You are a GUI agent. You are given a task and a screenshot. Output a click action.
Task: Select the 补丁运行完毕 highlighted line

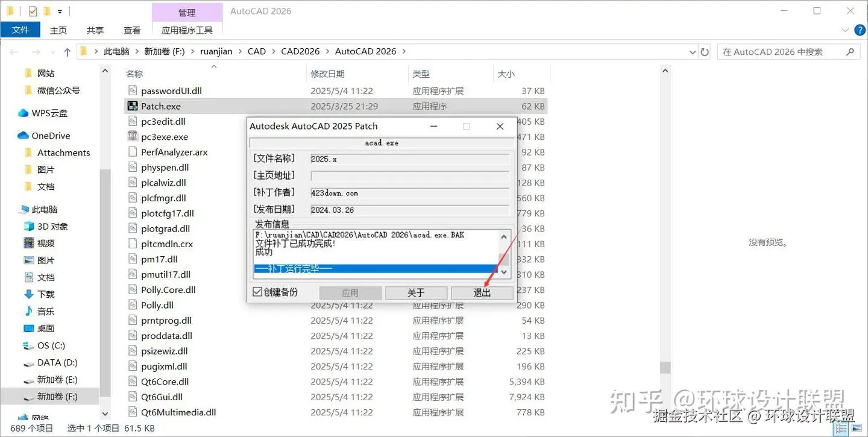377,269
